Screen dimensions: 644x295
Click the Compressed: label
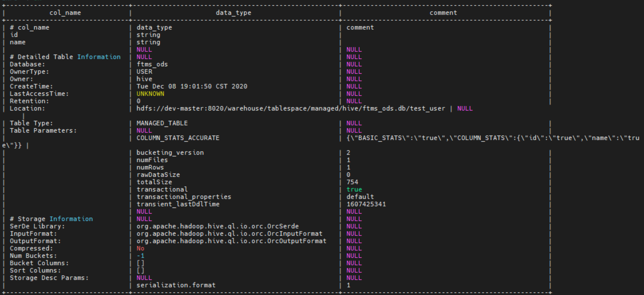click(31, 248)
